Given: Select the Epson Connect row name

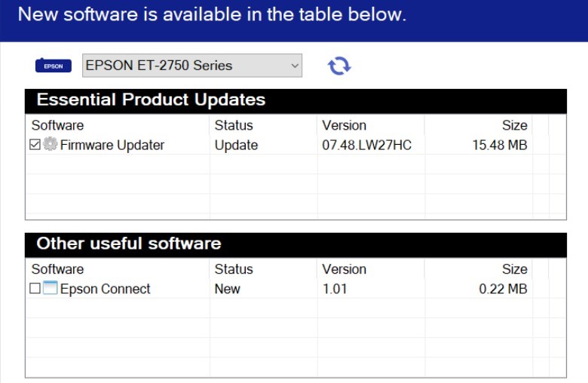Looking at the screenshot, I should (106, 289).
